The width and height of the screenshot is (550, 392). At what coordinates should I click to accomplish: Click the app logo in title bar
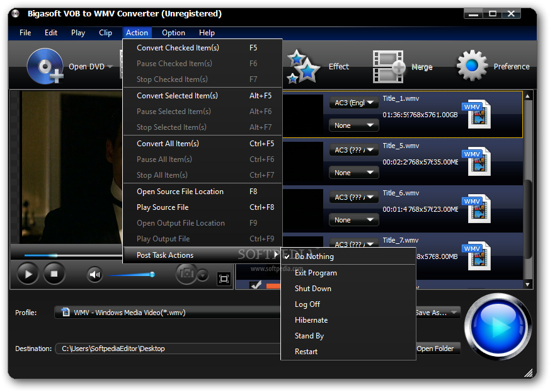[x=15, y=14]
